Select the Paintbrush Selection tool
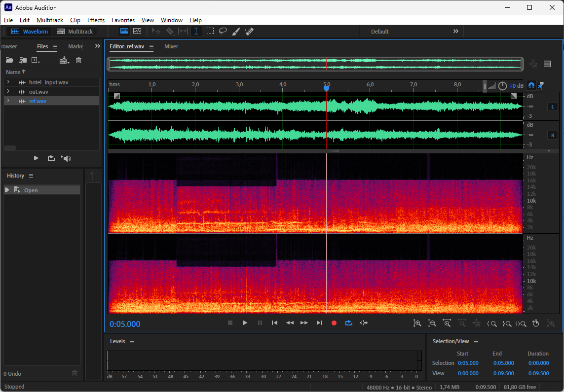This screenshot has height=392, width=564. pos(236,31)
